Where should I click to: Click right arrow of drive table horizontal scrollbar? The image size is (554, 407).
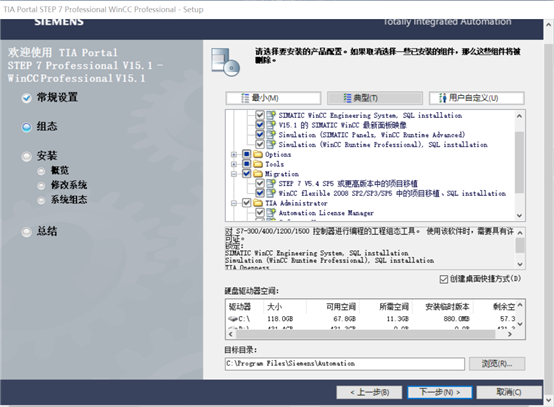[x=510, y=334]
